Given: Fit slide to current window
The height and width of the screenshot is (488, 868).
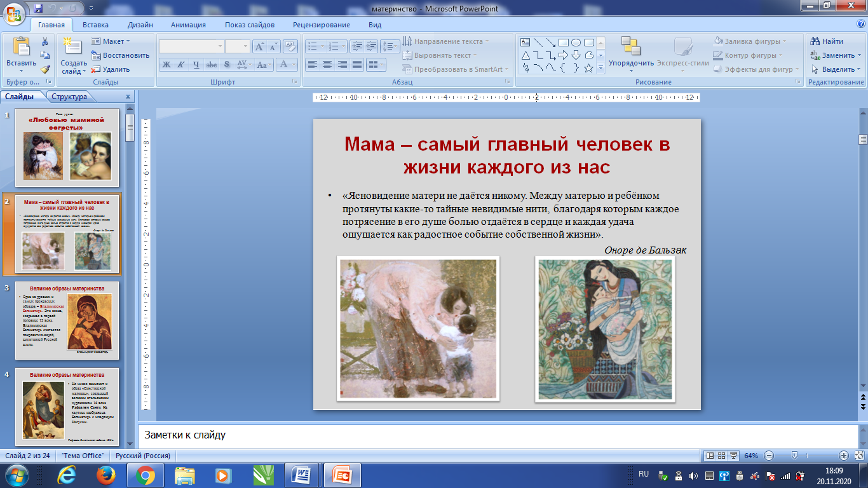Looking at the screenshot, I should (x=859, y=456).
